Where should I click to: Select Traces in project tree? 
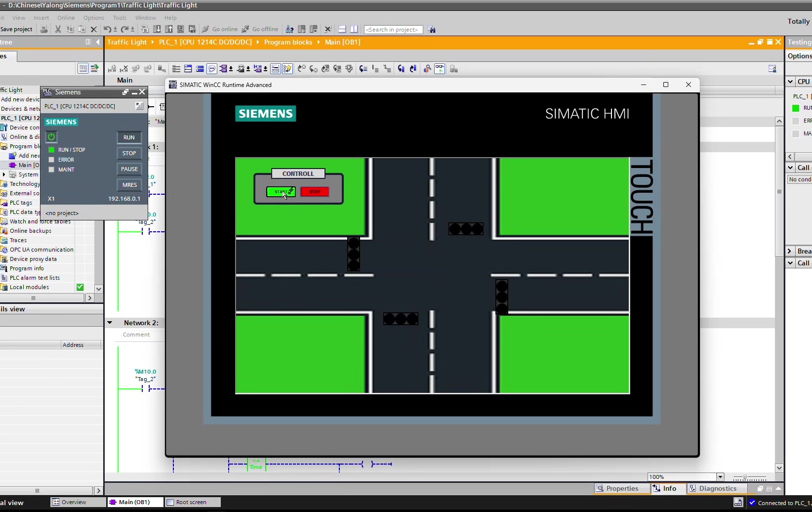click(x=18, y=240)
